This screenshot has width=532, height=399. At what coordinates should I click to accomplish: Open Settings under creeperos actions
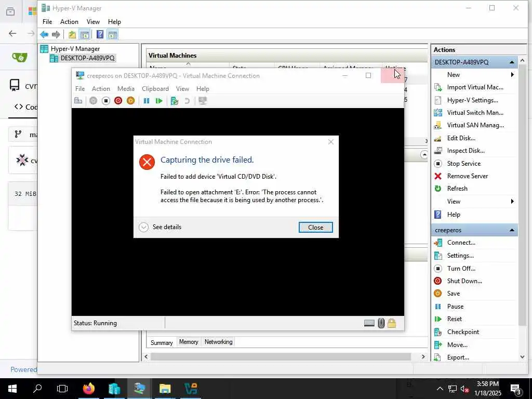coord(460,256)
